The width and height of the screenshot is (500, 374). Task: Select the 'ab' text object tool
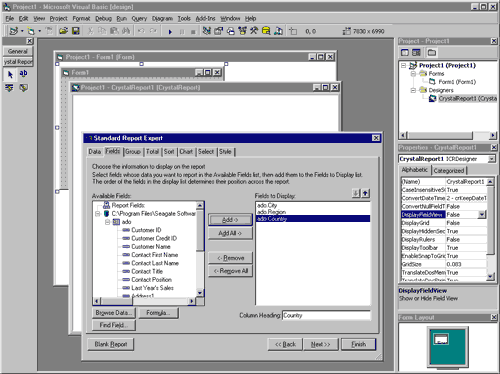click(23, 74)
